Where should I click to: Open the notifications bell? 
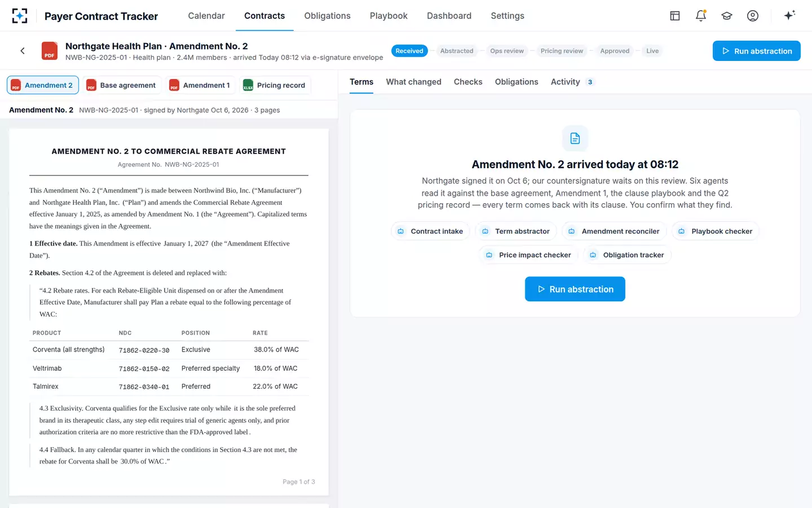pos(701,16)
